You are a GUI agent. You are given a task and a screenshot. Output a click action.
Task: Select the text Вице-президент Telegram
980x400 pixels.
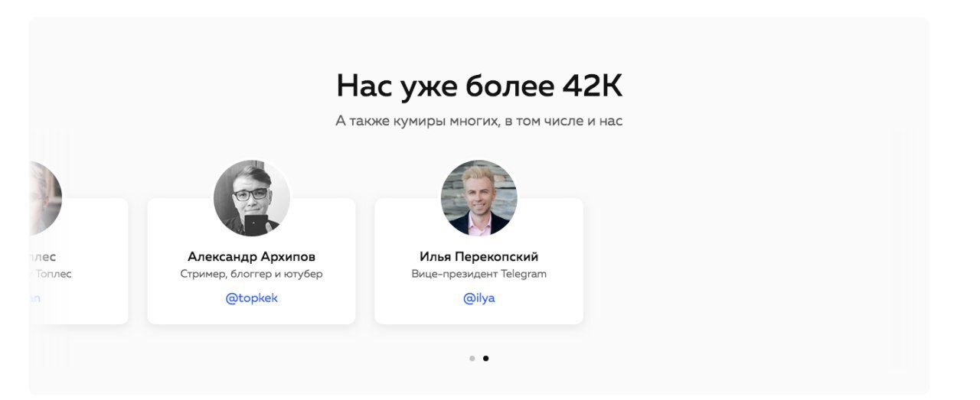[x=479, y=274]
